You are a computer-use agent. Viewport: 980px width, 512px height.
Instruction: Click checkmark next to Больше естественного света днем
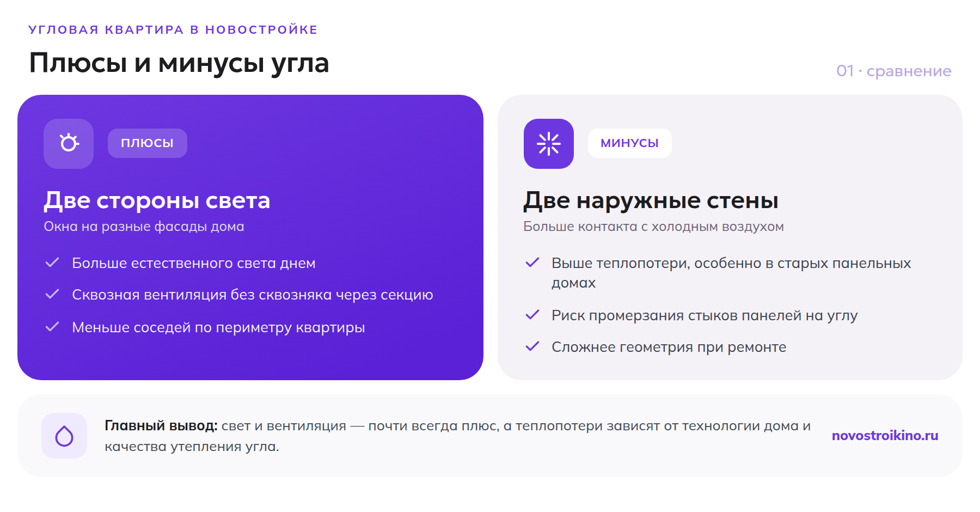[x=52, y=263]
